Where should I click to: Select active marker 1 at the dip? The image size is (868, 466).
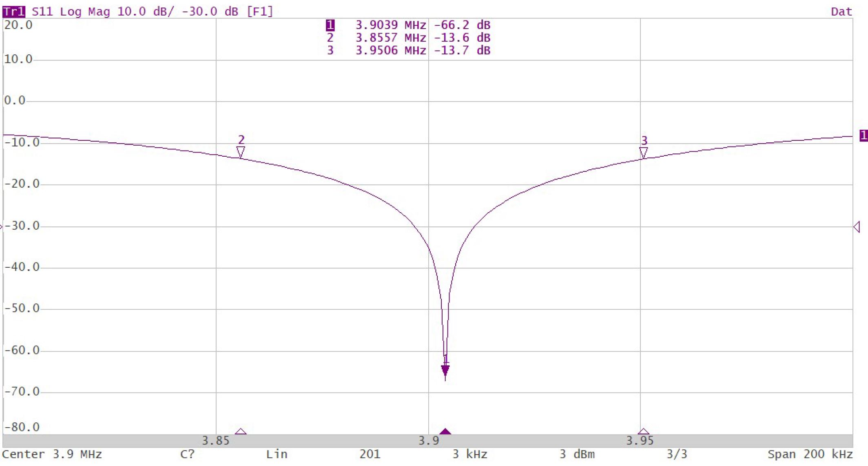(445, 370)
